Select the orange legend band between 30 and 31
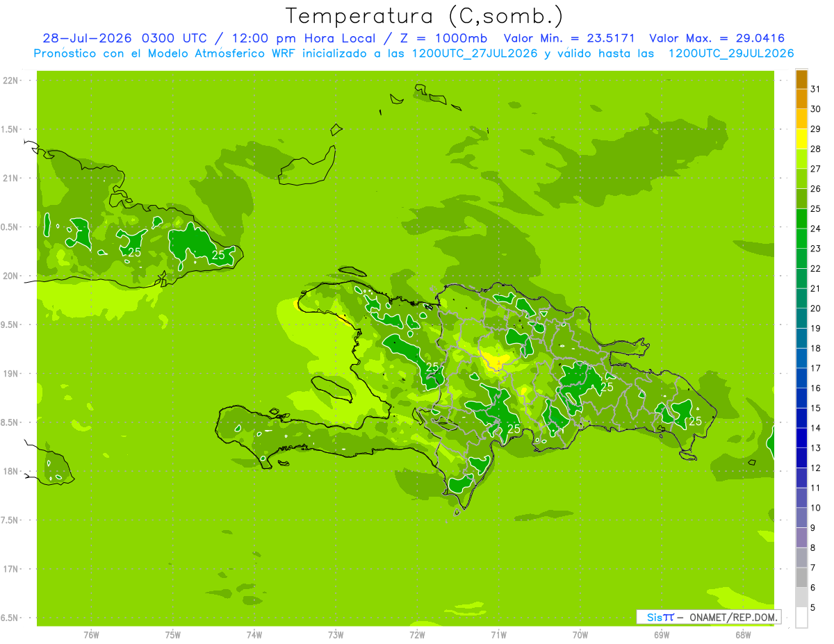Screen dimensions: 834x644 801,99
